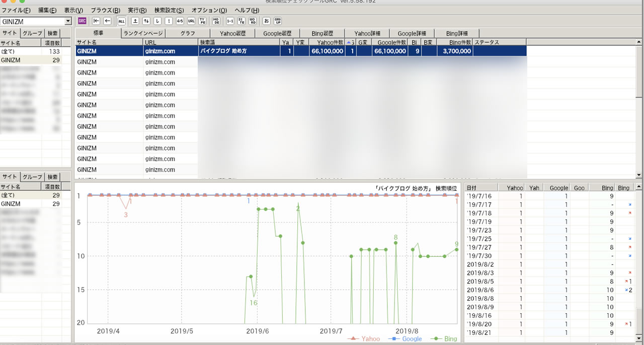Sort by the ステータス column header

[x=500, y=42]
